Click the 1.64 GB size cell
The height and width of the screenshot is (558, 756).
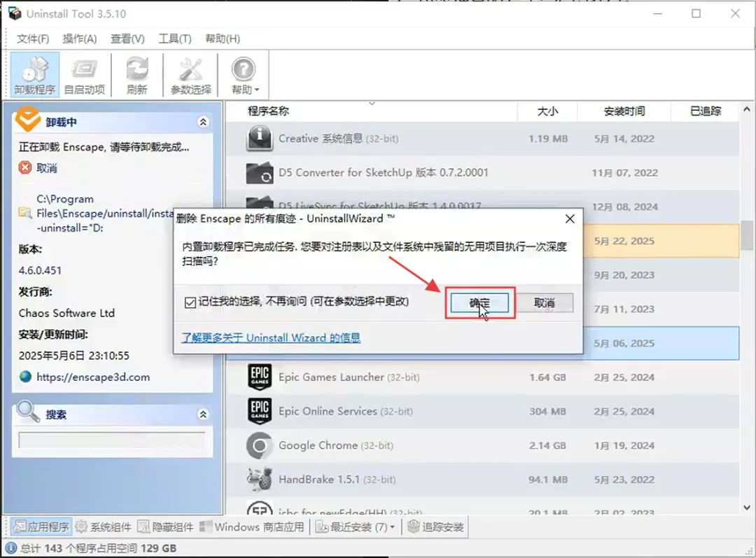pyautogui.click(x=547, y=377)
